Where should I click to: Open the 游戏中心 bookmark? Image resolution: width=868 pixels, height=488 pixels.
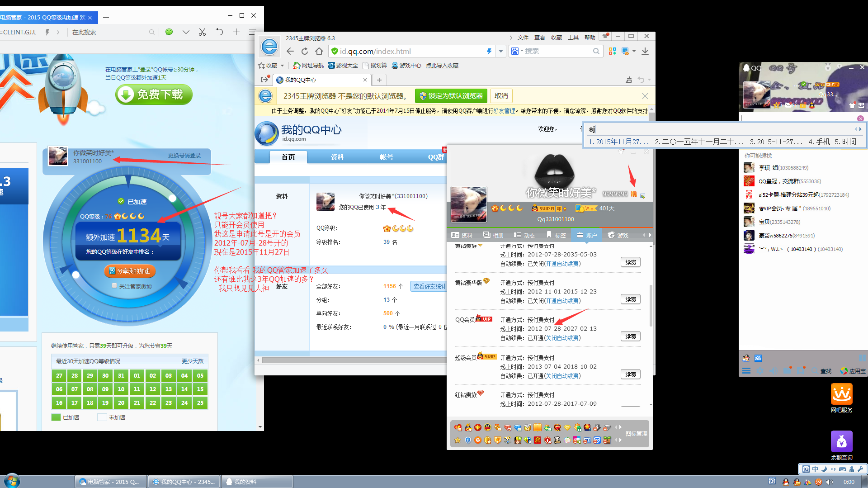(x=406, y=66)
